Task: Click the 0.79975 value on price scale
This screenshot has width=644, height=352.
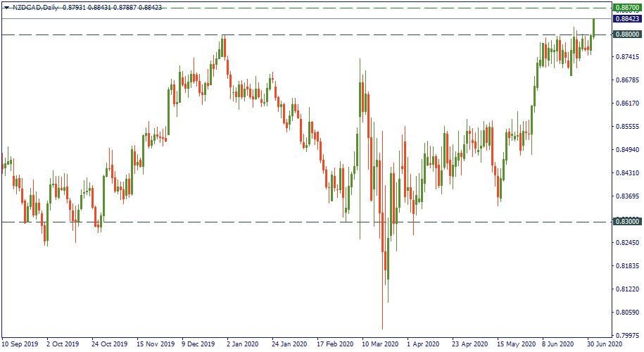Action: [626, 336]
